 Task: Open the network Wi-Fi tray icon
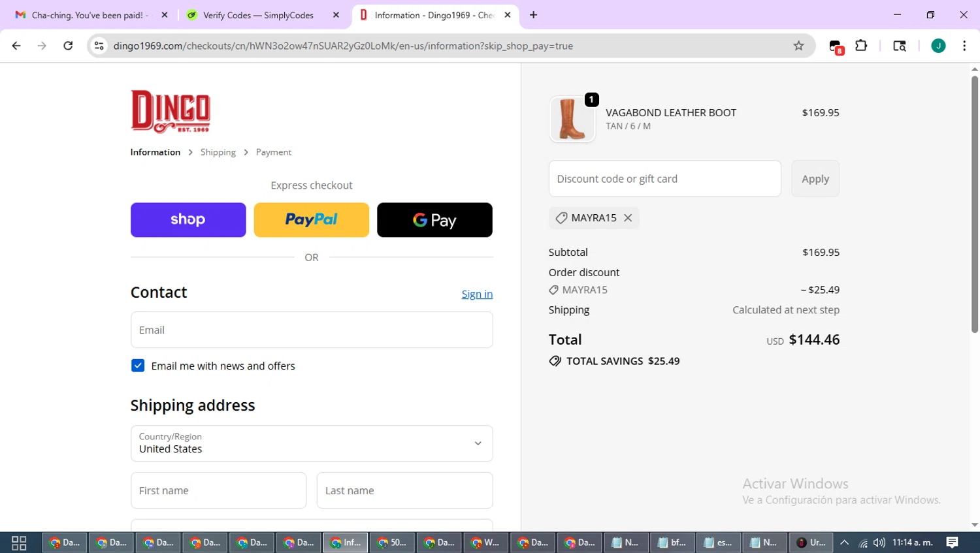tap(863, 543)
